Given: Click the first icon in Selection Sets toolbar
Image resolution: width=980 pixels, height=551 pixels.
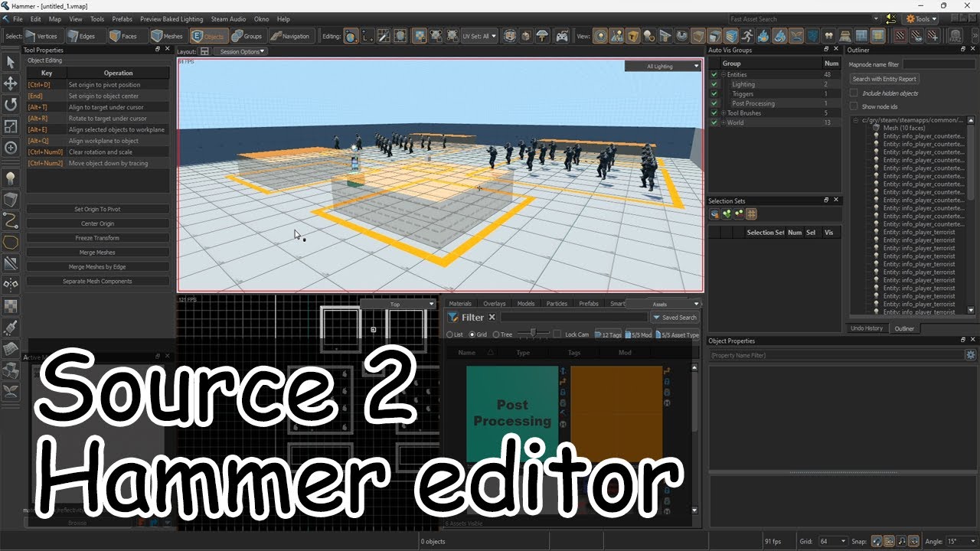Looking at the screenshot, I should [x=715, y=214].
